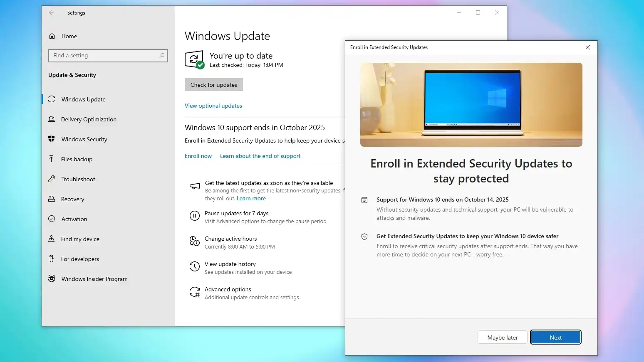Viewport: 644px width, 362px height.
Task: Select the Delivery Optimization icon
Action: tap(52, 119)
